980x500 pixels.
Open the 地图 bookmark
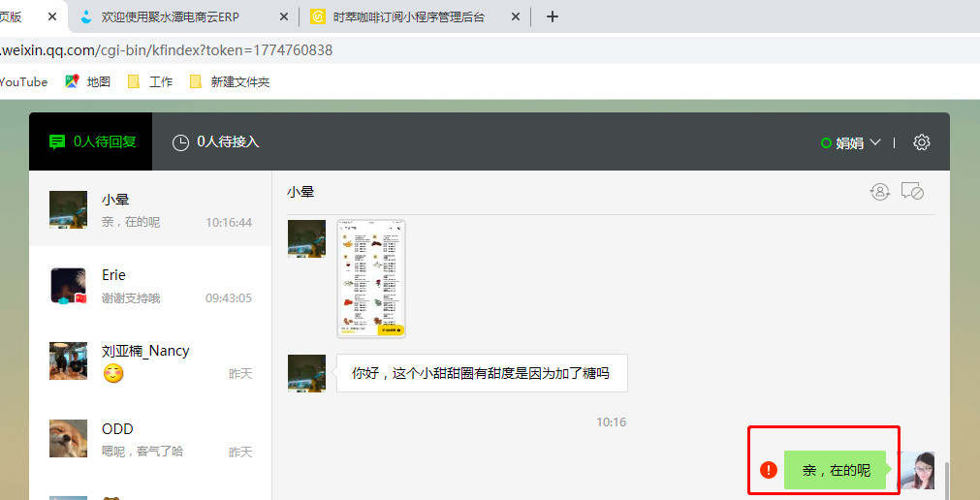(88, 81)
